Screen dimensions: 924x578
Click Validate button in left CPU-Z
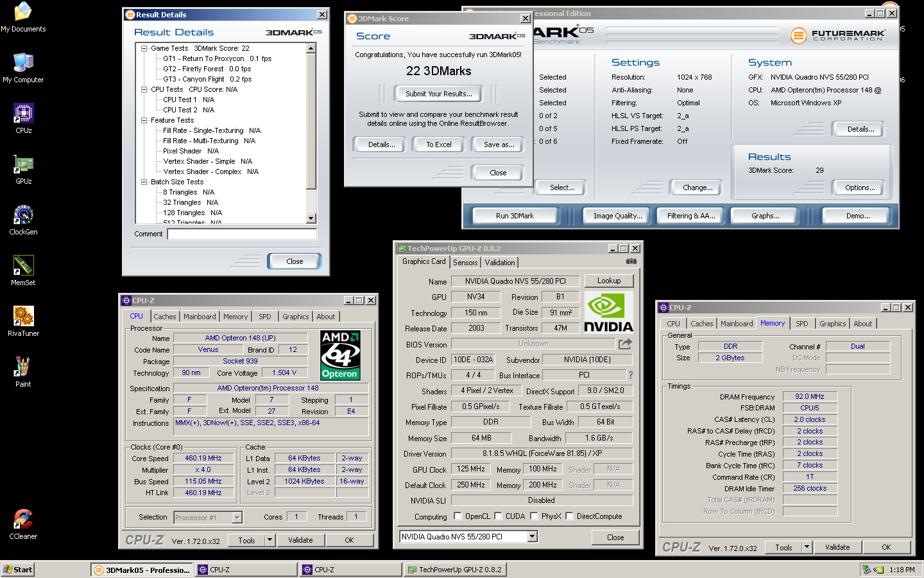point(300,540)
